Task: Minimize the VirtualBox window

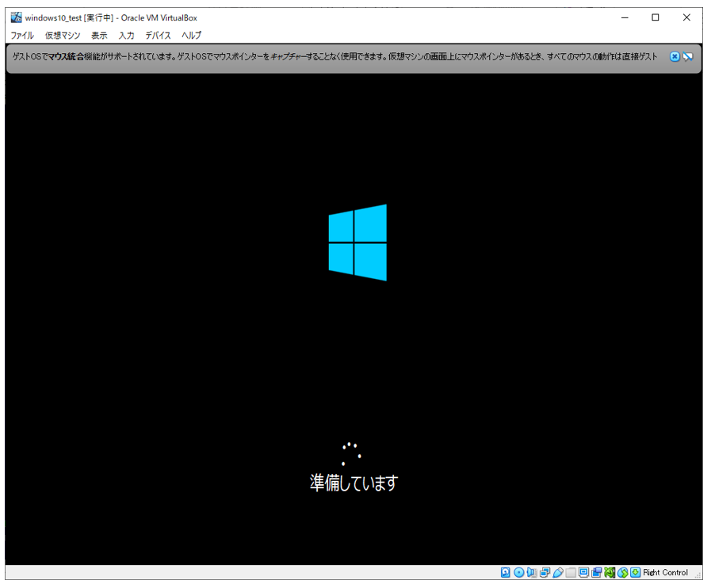Action: 625,17
